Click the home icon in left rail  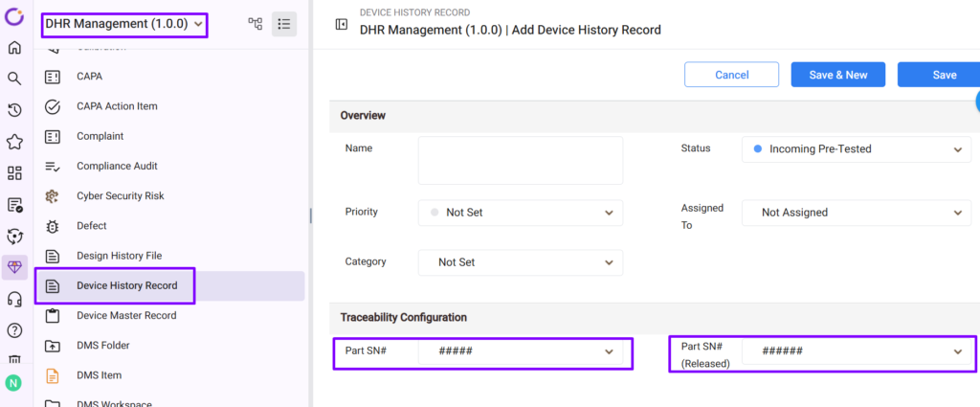coord(14,48)
